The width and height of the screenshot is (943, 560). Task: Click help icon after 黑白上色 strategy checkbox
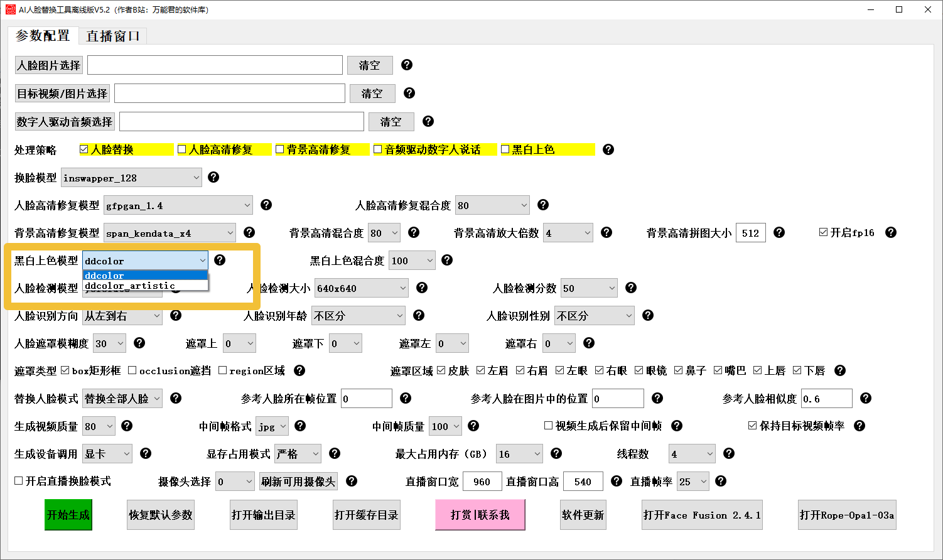608,149
